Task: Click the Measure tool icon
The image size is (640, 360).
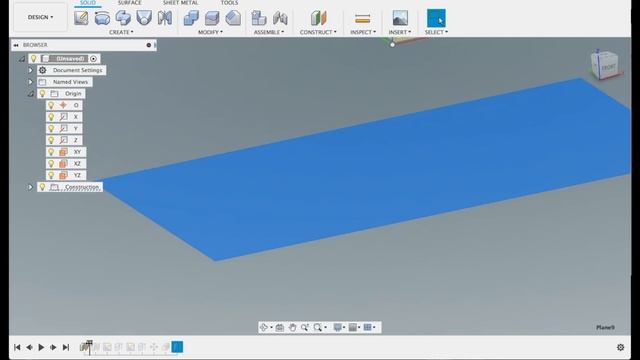Action: [362, 18]
